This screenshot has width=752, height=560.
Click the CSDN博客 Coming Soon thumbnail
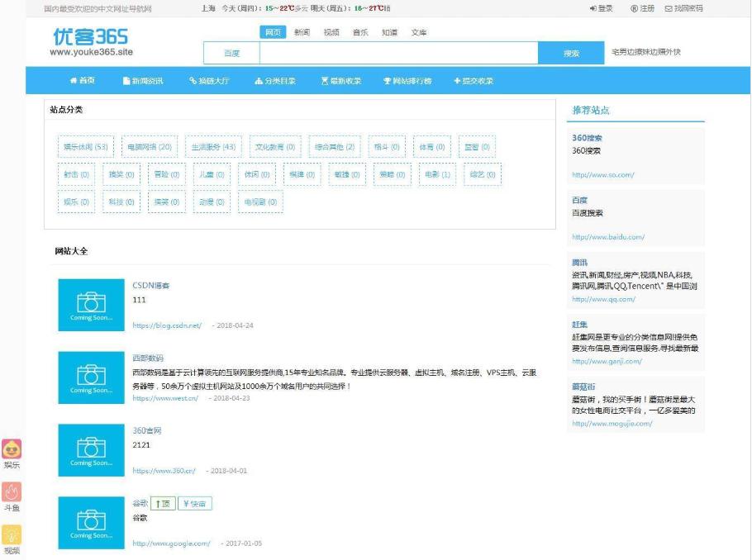(x=91, y=305)
